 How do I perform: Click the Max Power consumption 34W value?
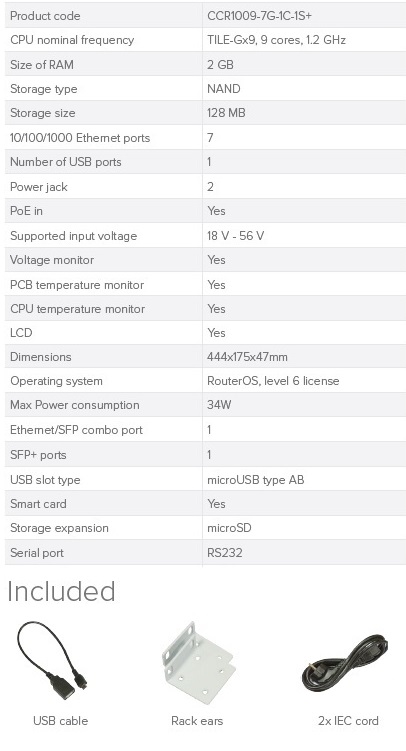[219, 405]
